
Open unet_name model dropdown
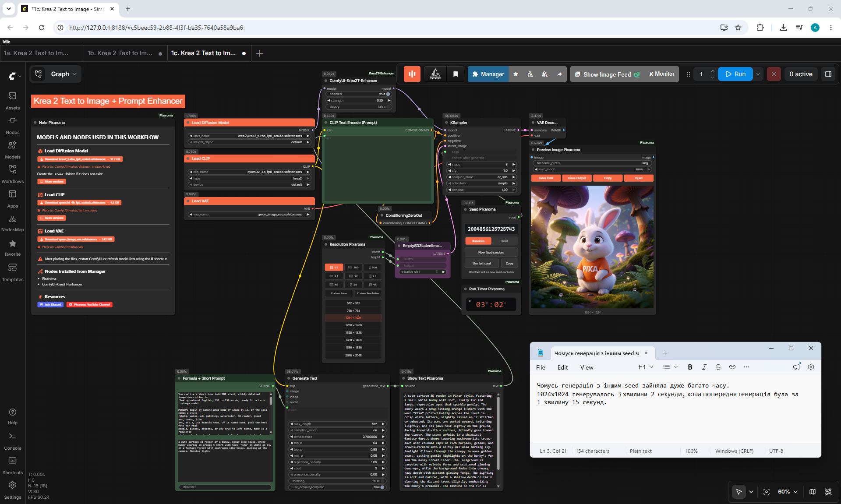point(249,136)
